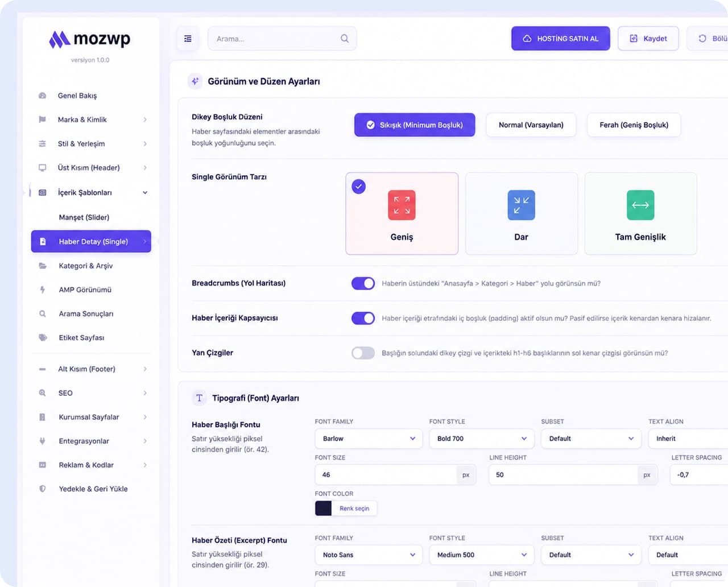Click the Entegrasyonlar plug icon
728x587 pixels.
43,441
